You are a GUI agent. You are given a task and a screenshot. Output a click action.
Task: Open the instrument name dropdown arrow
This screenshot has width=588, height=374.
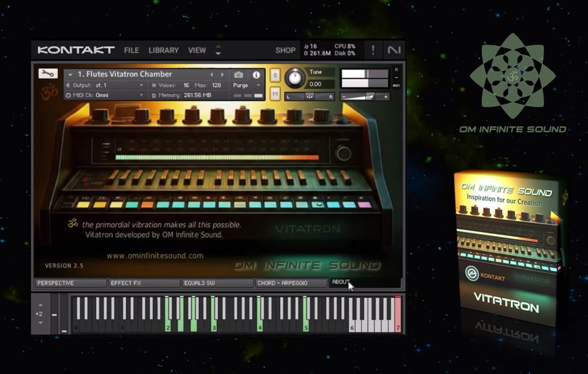[70, 75]
